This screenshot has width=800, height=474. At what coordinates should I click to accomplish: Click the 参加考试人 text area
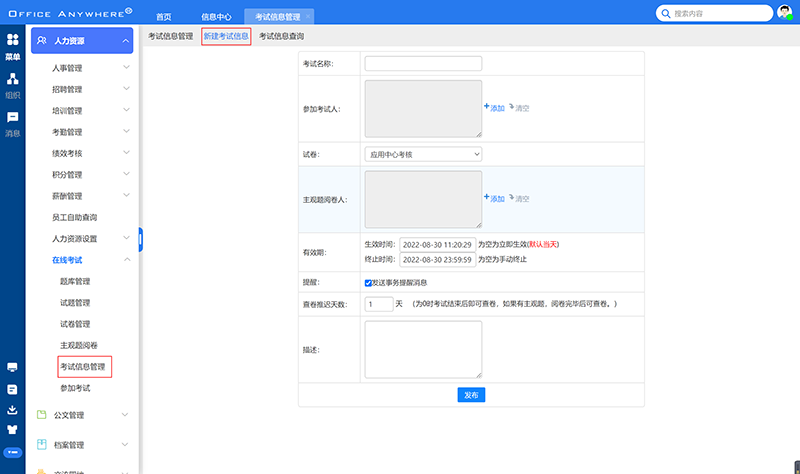pos(423,109)
